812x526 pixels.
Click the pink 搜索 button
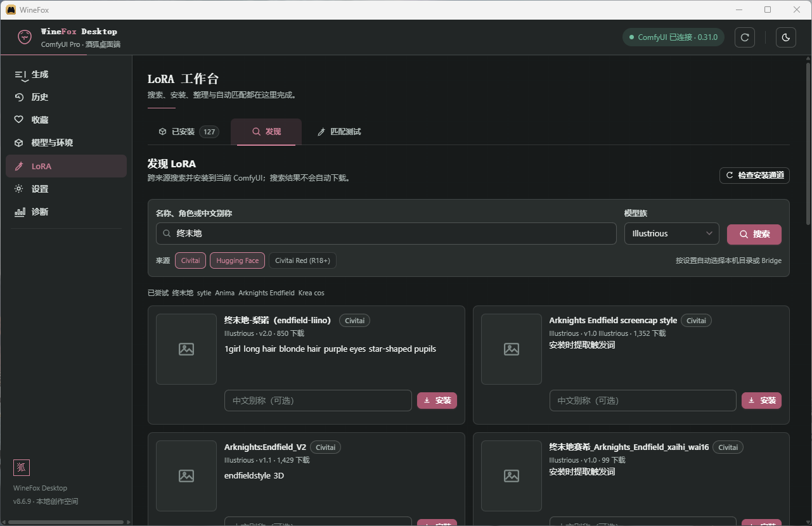click(x=754, y=234)
